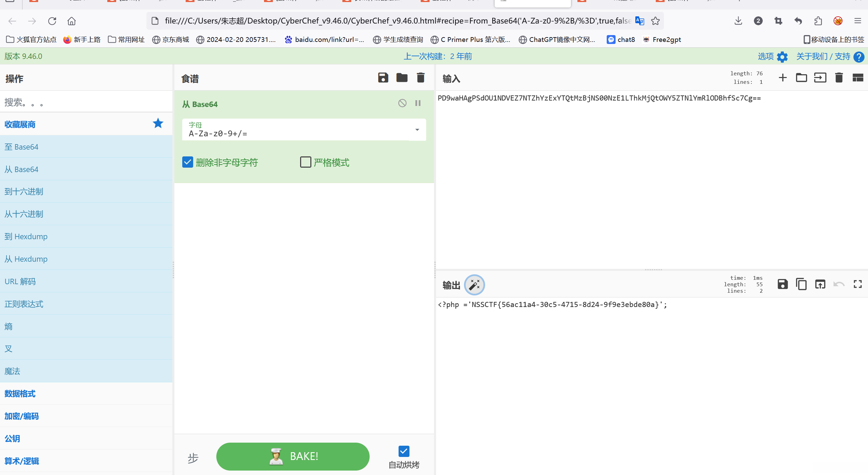Copy output to clipboard
Screen dimensions: 868x475
[801, 284]
